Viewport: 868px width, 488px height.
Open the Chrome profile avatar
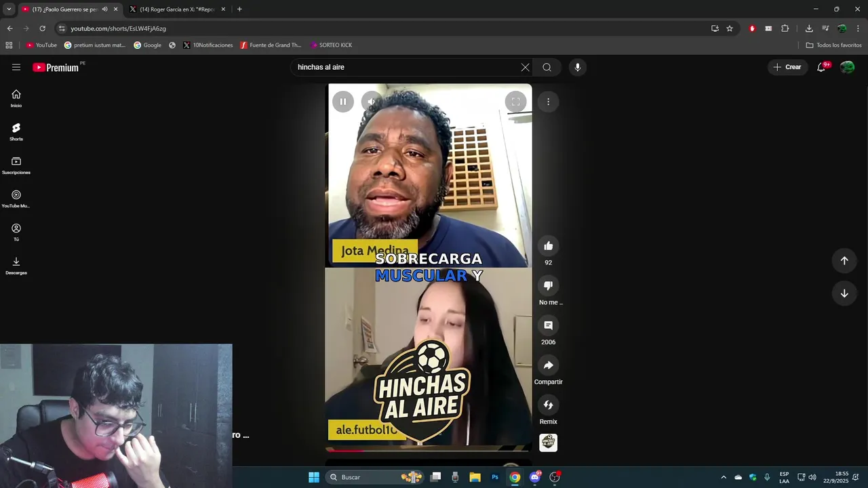(x=842, y=28)
